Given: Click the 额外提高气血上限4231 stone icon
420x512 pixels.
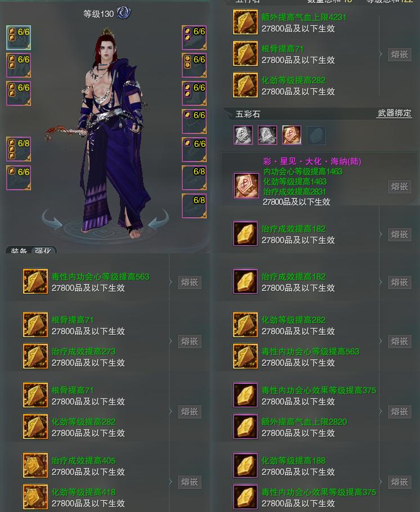Looking at the screenshot, I should click(x=245, y=23).
